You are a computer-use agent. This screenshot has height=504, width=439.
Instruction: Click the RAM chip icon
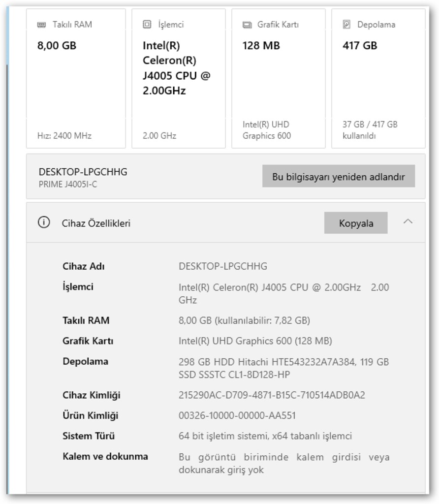41,25
